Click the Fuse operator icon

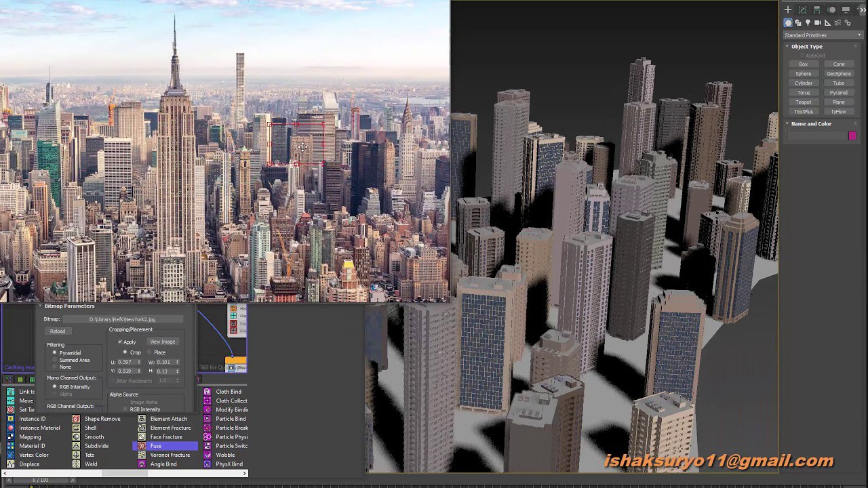tap(142, 446)
